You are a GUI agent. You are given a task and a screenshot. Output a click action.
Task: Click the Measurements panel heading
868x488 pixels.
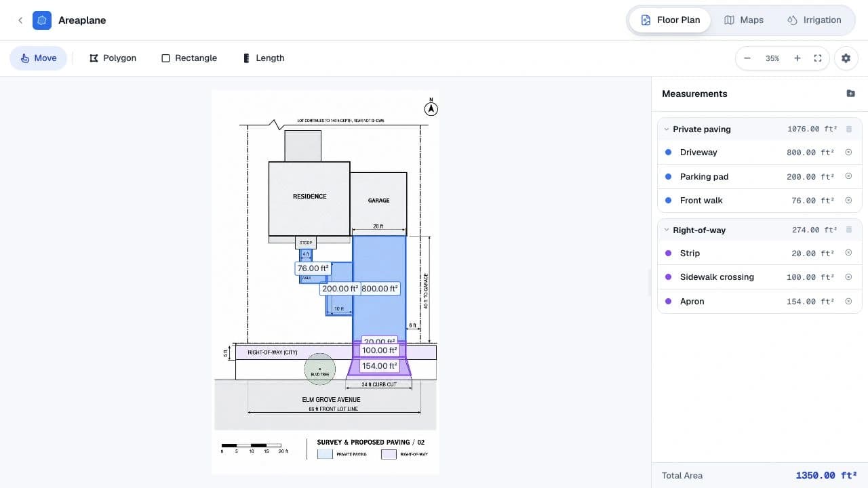tap(694, 94)
